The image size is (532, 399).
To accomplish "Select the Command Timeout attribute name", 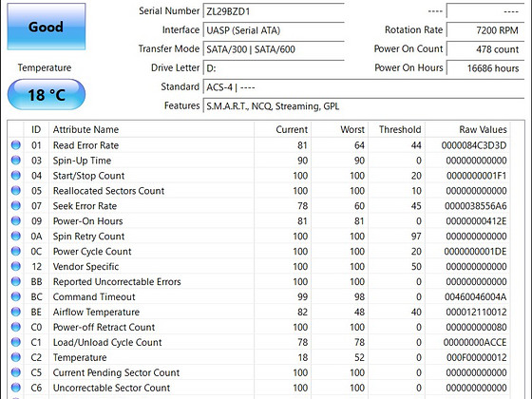I will point(94,296).
